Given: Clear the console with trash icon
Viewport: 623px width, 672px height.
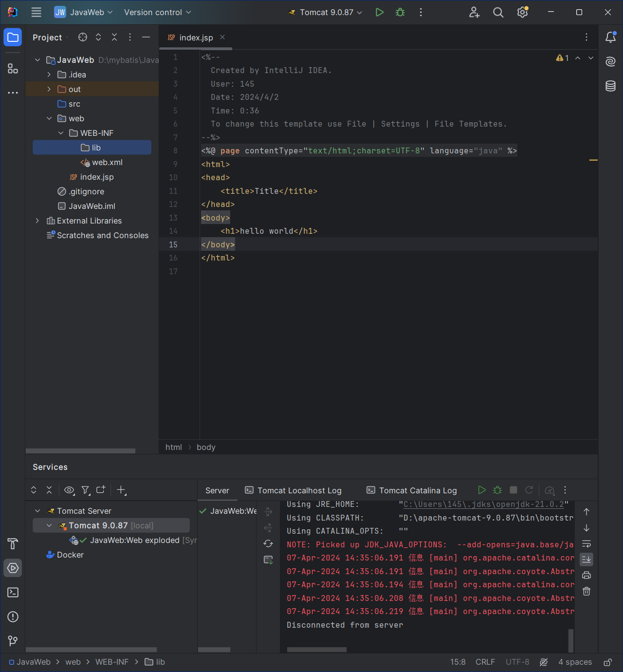Looking at the screenshot, I should coord(586,591).
